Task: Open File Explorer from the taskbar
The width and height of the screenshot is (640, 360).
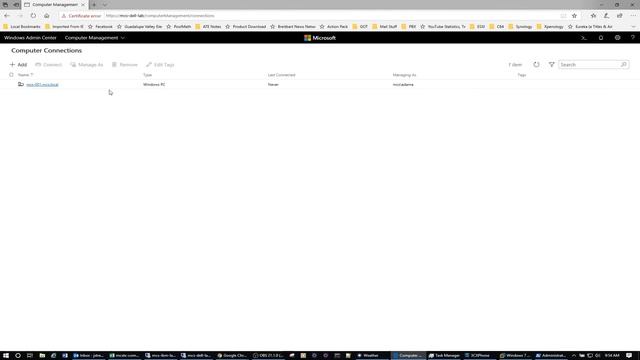Action: point(42,356)
